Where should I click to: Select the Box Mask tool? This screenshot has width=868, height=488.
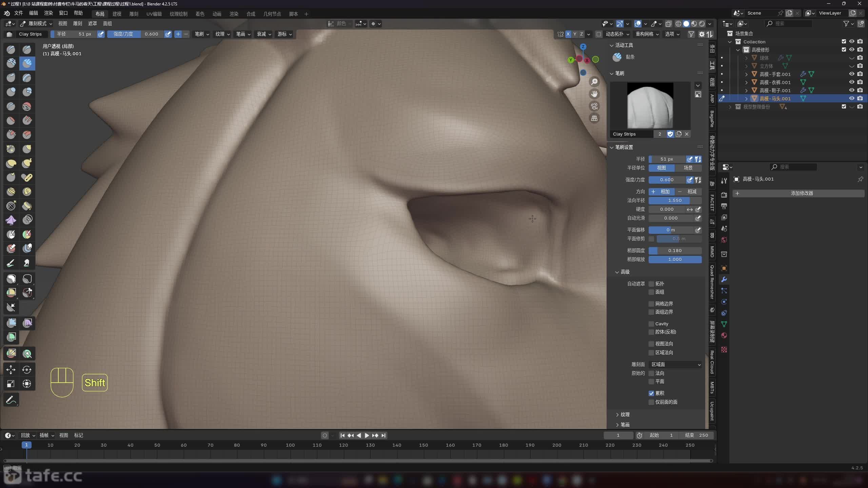[x=11, y=279]
